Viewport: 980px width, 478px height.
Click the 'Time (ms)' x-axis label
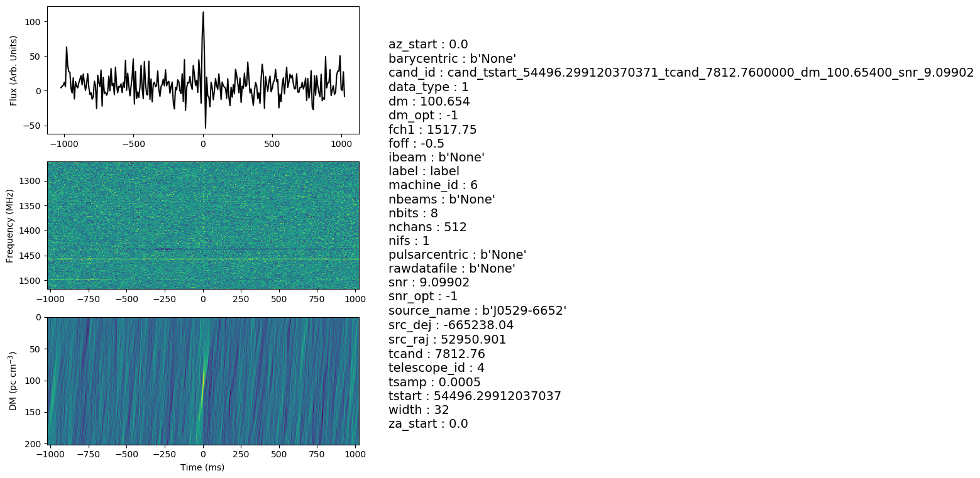pyautogui.click(x=202, y=467)
